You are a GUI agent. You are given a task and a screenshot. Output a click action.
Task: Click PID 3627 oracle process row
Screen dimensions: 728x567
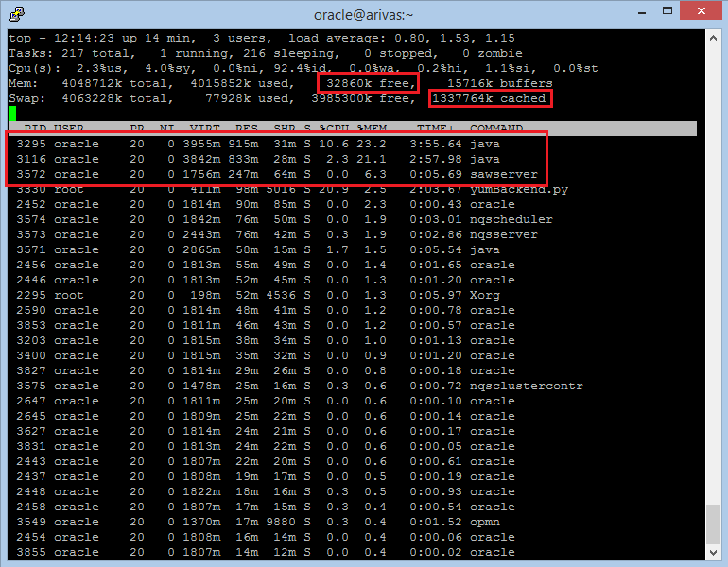tap(266, 432)
